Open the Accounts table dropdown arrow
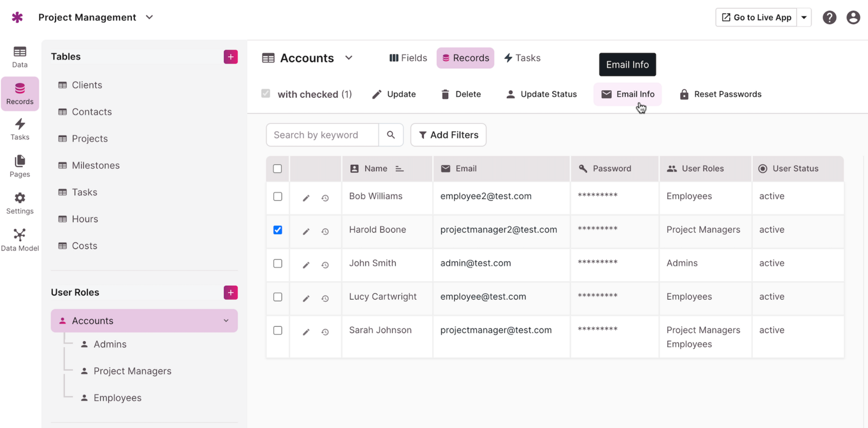Screen dimensions: 868x428 coord(348,58)
